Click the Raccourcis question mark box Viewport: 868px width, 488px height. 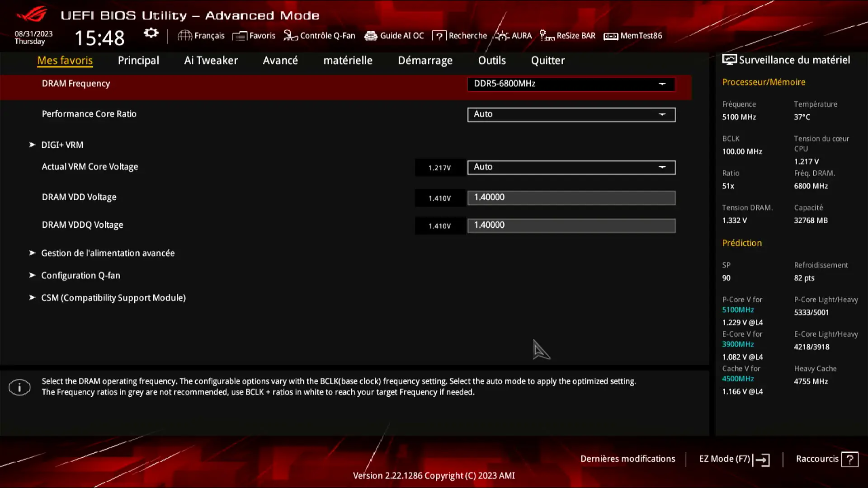pyautogui.click(x=850, y=460)
